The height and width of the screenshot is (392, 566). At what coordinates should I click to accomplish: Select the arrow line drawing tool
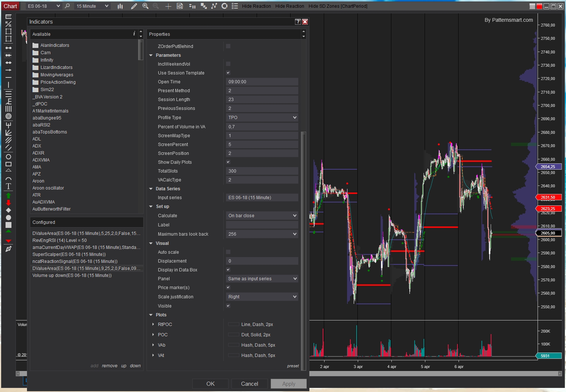coord(8,70)
